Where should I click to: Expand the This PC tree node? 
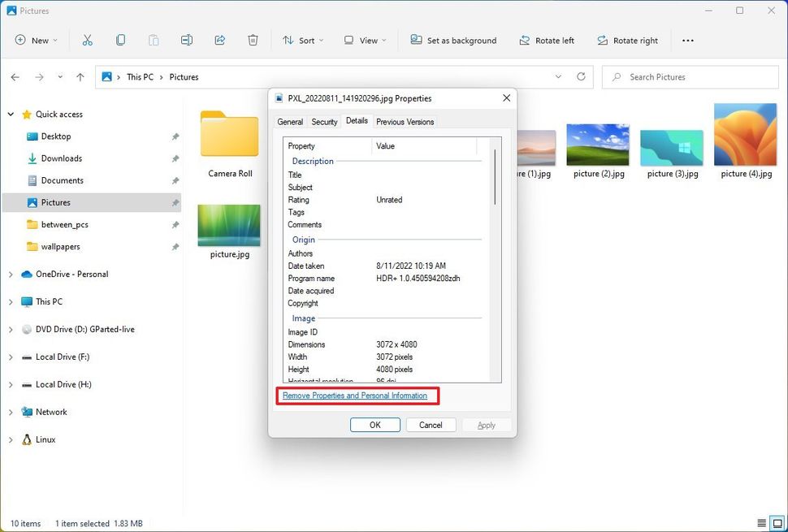(x=11, y=302)
